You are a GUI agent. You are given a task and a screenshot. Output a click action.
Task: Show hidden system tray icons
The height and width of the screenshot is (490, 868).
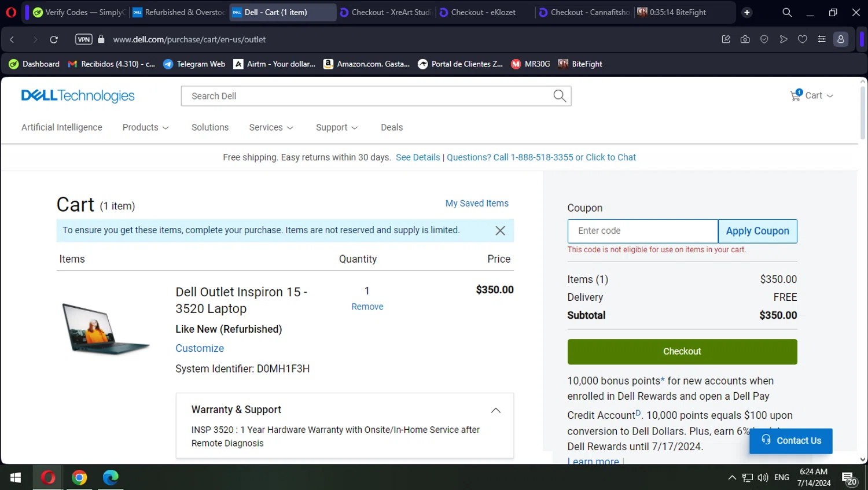[x=732, y=478]
